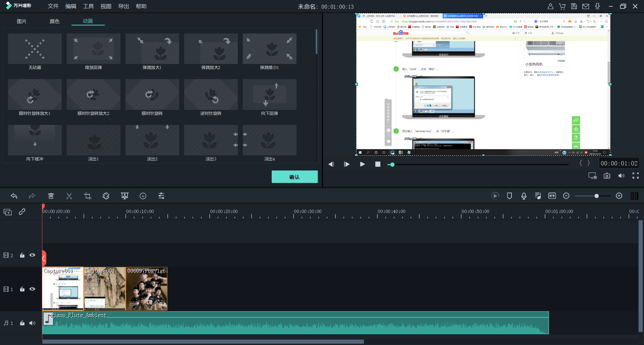Open the color palette adjustment tool

click(106, 196)
